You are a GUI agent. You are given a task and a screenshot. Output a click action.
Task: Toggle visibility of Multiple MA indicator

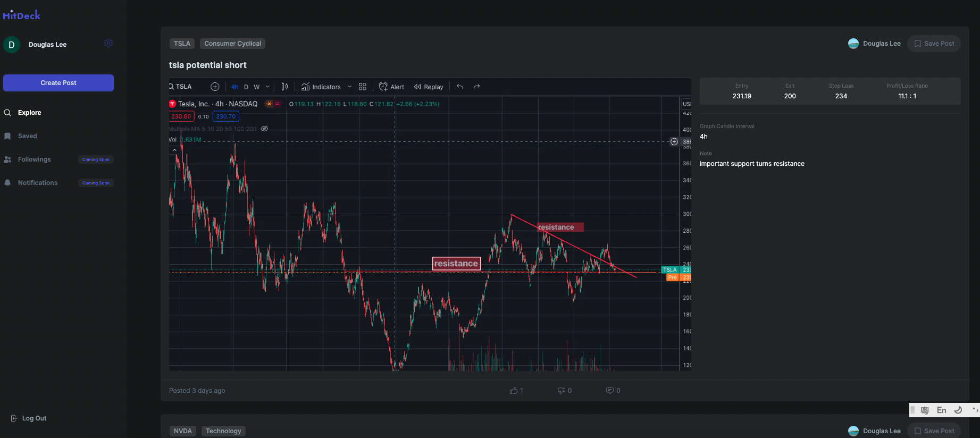264,129
